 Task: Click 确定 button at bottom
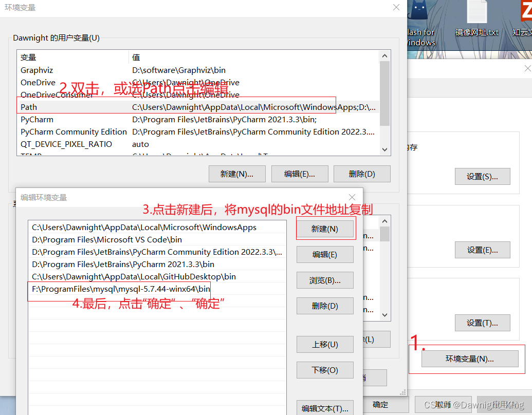click(x=386, y=405)
